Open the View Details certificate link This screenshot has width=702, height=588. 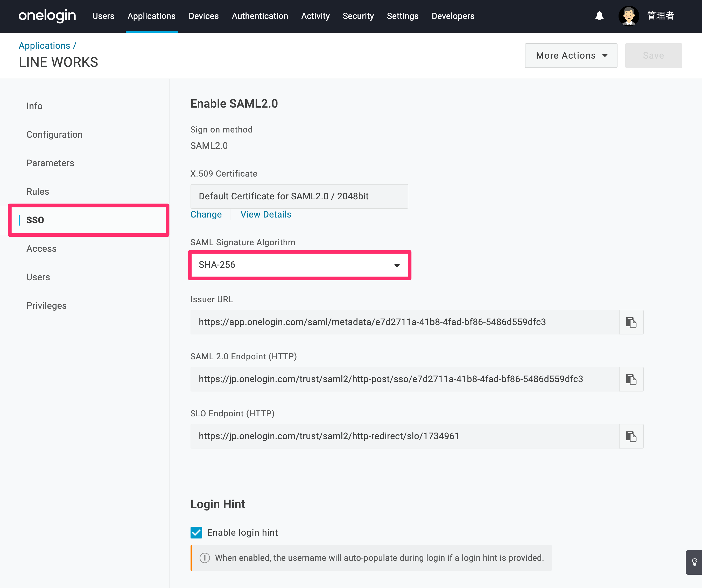[x=266, y=214]
